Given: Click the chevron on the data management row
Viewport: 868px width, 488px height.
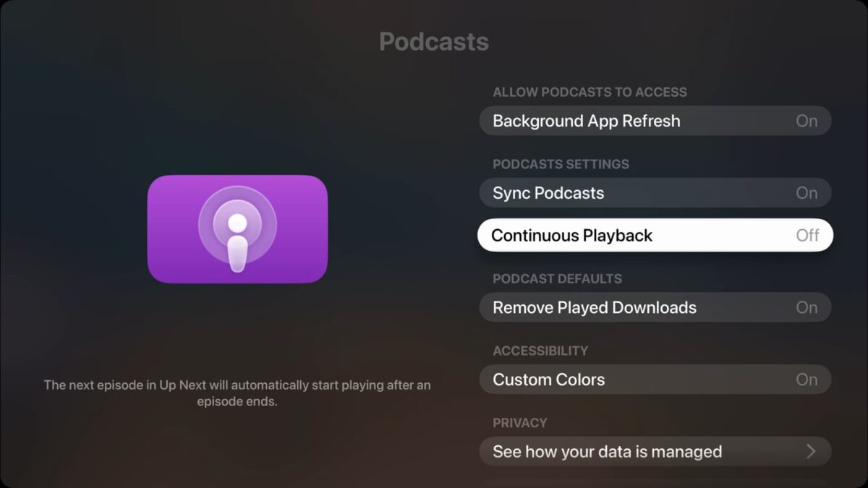Looking at the screenshot, I should [811, 452].
